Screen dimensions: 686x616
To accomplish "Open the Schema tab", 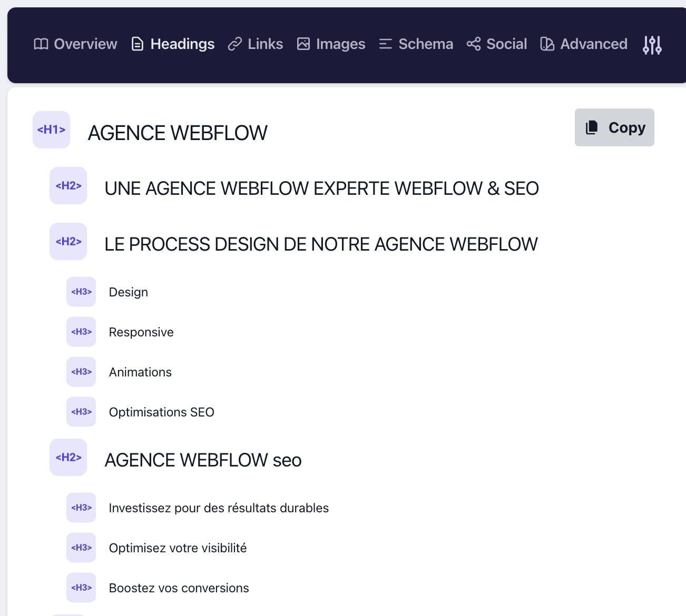I will 416,44.
